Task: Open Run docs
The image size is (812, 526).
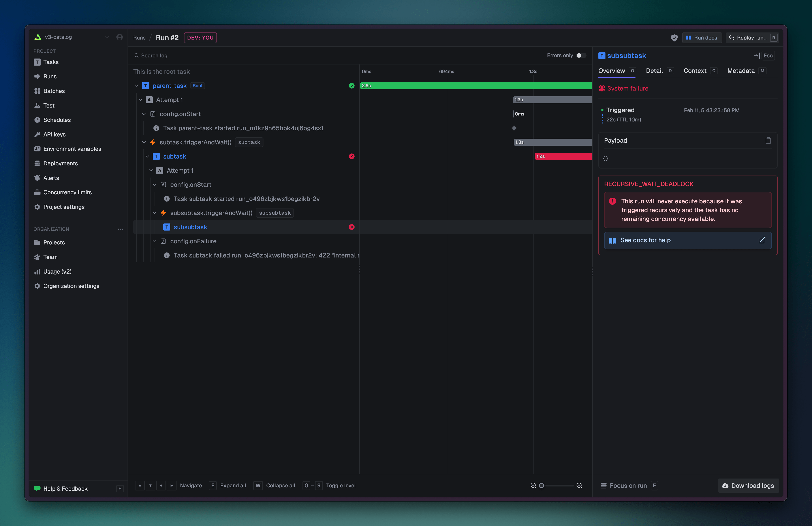Action: [x=702, y=38]
